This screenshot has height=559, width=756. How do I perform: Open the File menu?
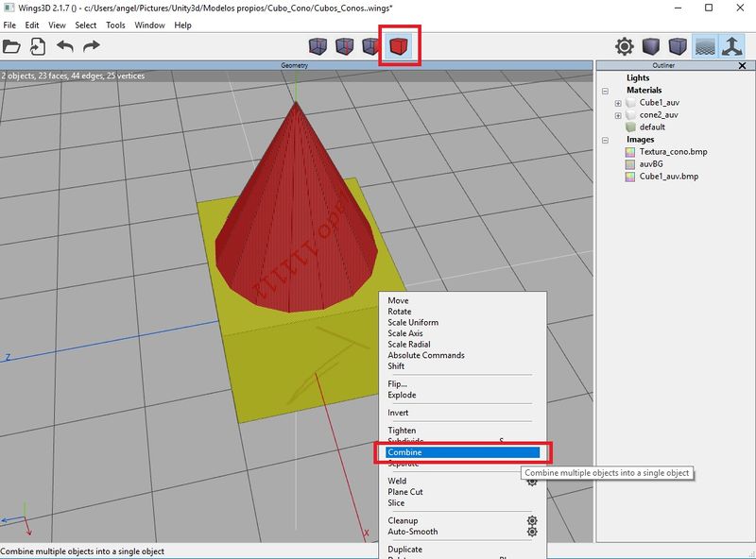9,25
